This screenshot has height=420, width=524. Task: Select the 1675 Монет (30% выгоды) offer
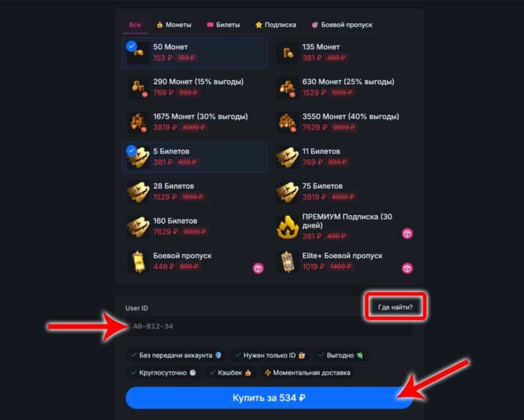(195, 123)
